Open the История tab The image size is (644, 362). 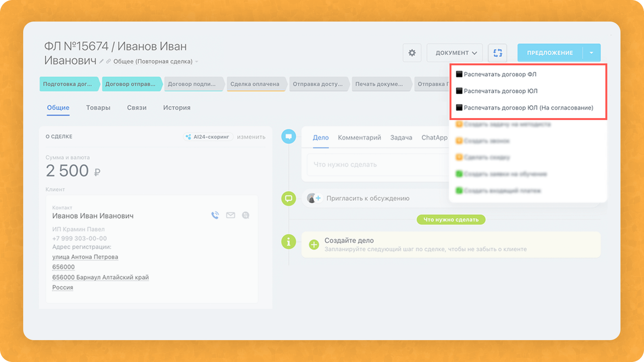[176, 108]
